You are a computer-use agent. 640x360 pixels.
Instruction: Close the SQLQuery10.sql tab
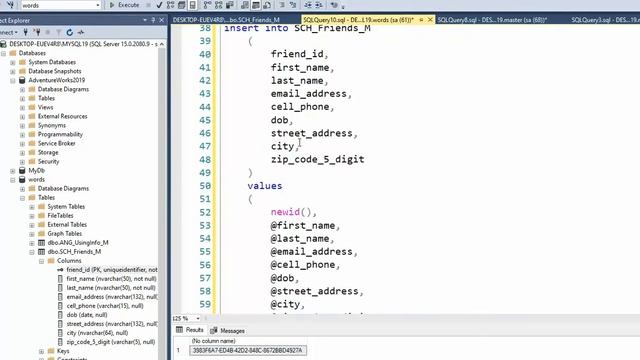click(x=430, y=20)
